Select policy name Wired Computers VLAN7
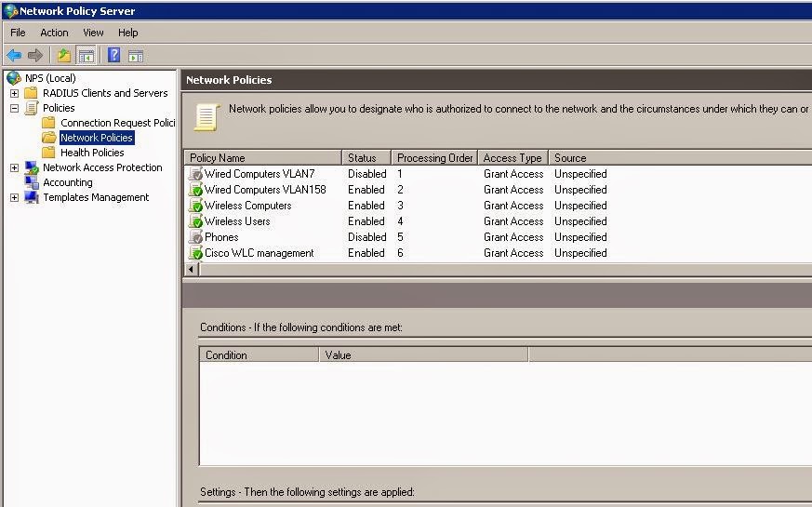The image size is (812, 507). 260,173
